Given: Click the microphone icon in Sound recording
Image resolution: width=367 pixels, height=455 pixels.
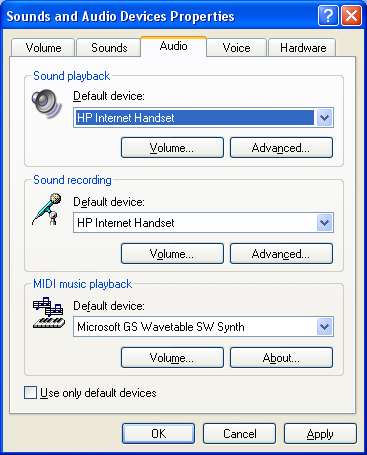Looking at the screenshot, I should (x=47, y=209).
